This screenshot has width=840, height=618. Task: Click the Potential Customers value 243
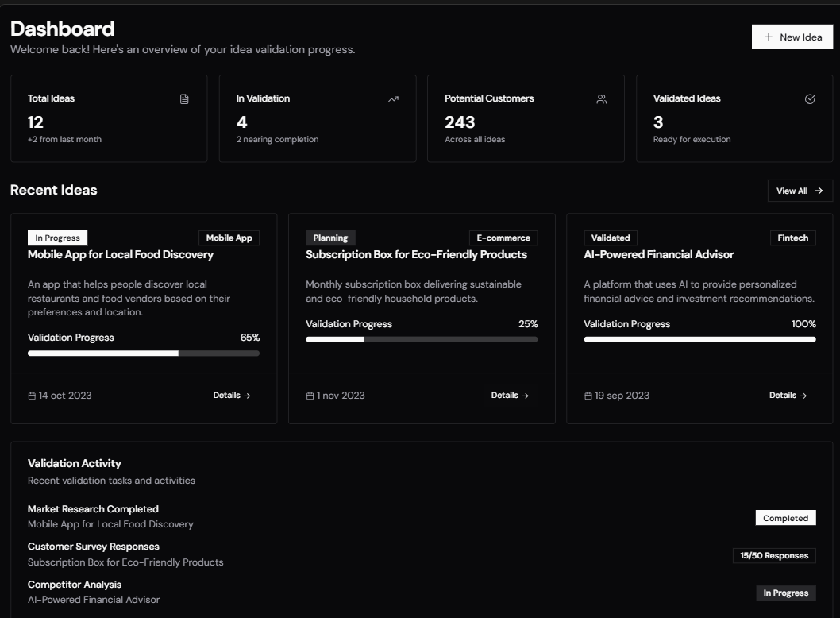[460, 122]
